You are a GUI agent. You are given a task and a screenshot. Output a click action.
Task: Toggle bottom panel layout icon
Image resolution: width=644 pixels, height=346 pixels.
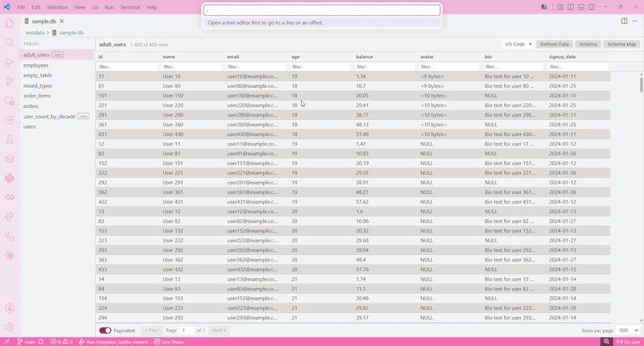581,7
